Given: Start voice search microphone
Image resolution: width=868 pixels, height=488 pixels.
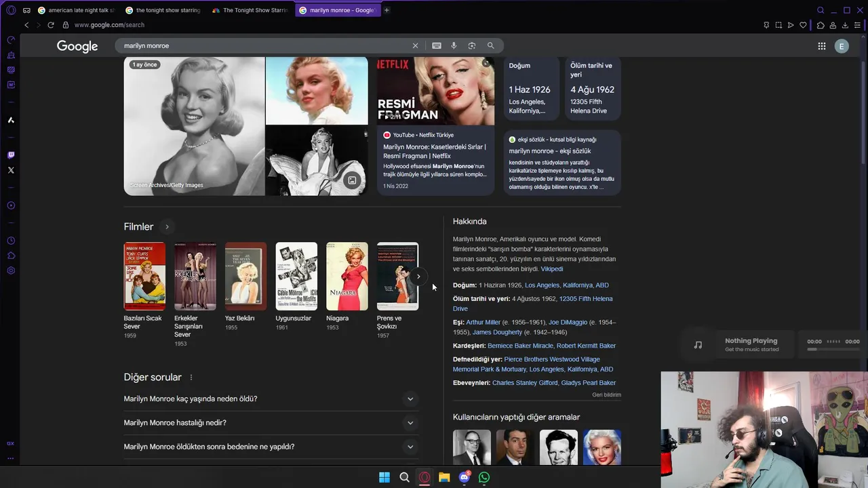Looking at the screenshot, I should [454, 45].
